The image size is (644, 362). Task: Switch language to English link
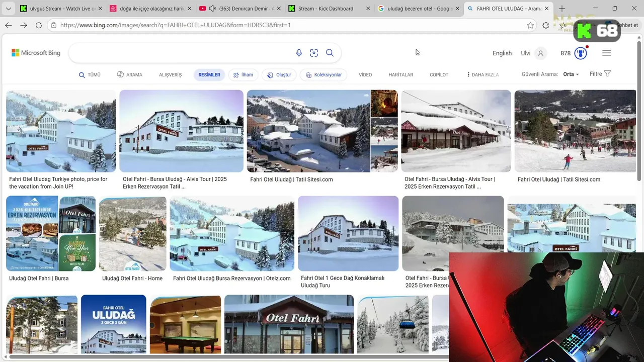pyautogui.click(x=502, y=53)
